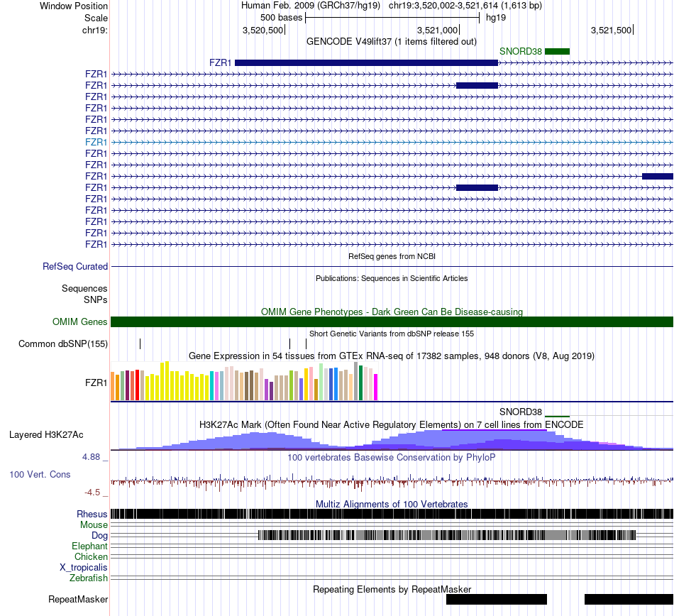Click the Layered H3K27Ac track label
This screenshot has width=674, height=616.
[46, 435]
